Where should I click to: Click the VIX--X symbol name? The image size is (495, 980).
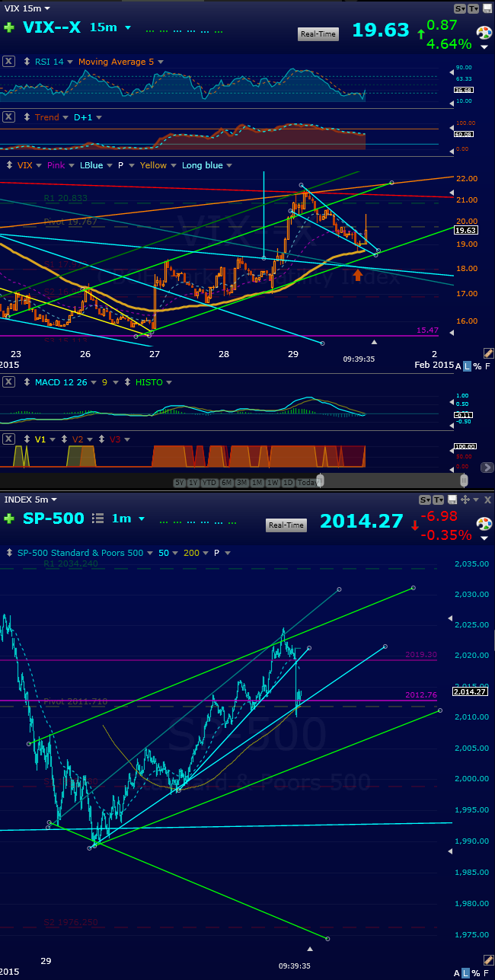click(x=52, y=28)
